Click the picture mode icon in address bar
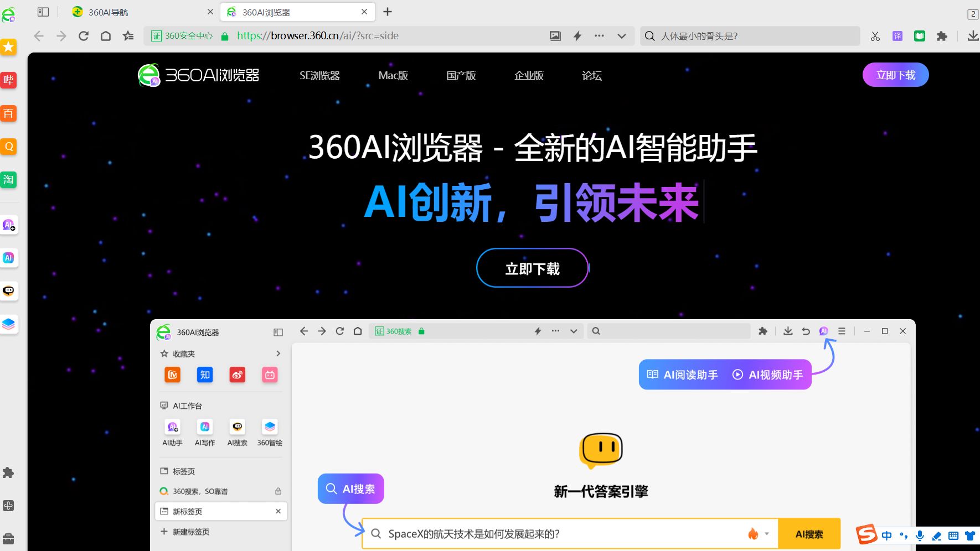The image size is (980, 551). [555, 36]
